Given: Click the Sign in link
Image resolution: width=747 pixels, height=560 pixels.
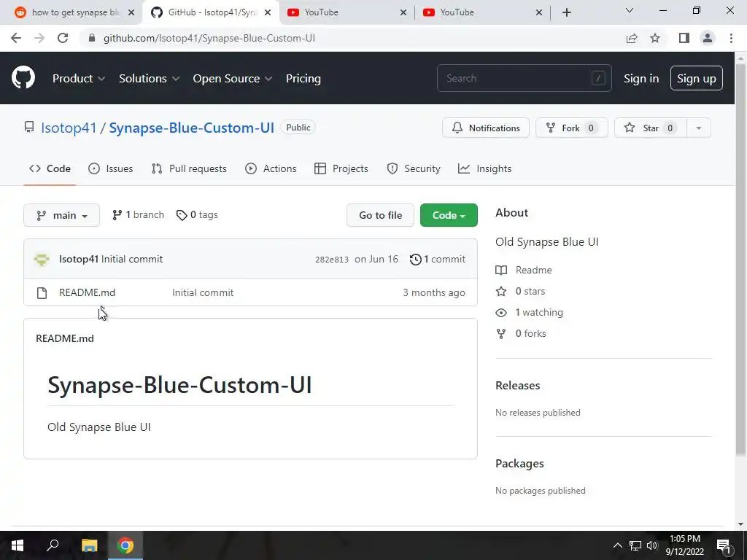Looking at the screenshot, I should click(x=641, y=79).
